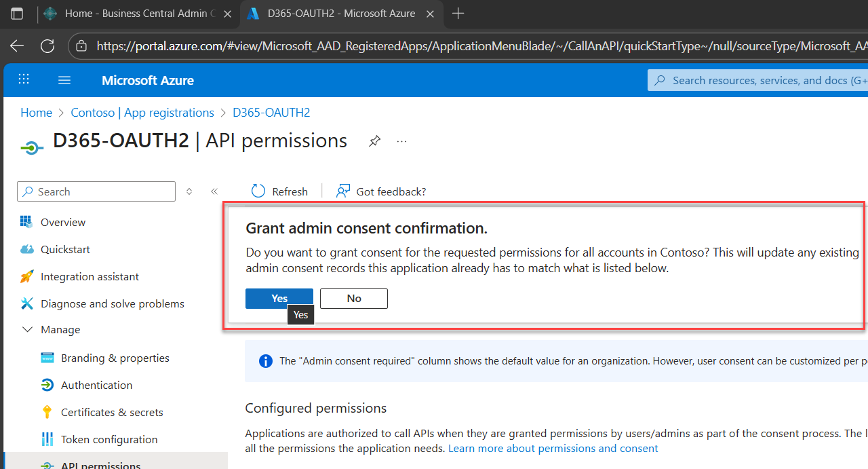Pin the D365-OAUTH2 blade
The width and height of the screenshot is (868, 469).
tap(374, 141)
